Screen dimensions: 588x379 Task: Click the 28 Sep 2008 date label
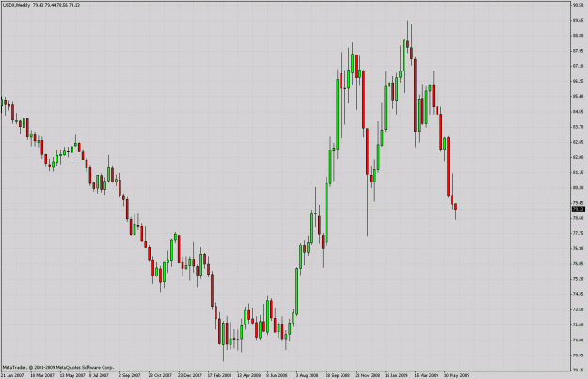click(337, 375)
